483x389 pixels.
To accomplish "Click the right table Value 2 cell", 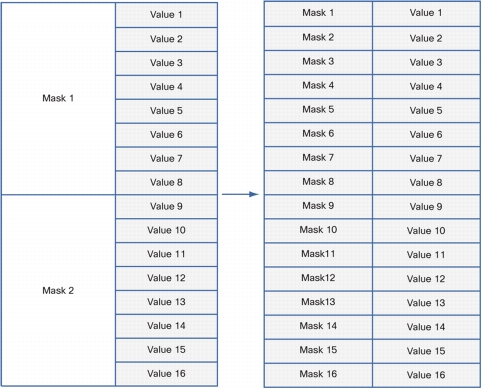I will point(426,38).
